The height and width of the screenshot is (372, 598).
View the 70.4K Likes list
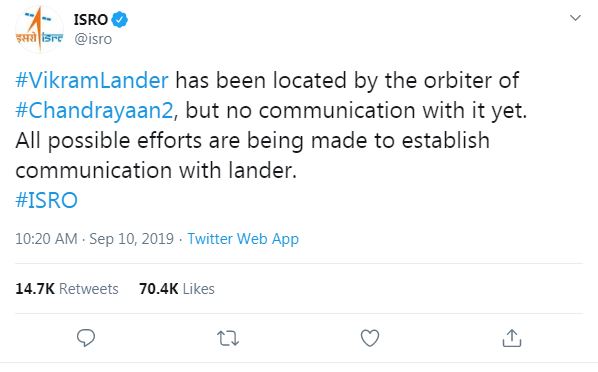(177, 289)
